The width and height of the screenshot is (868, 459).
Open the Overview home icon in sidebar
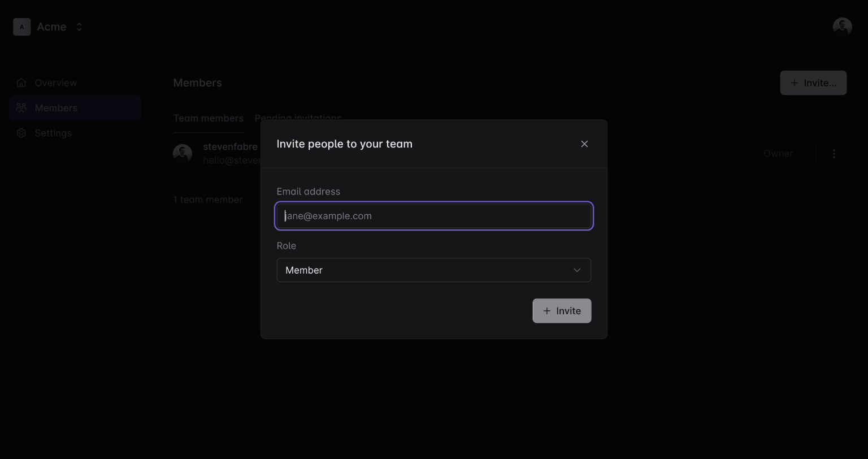click(21, 83)
